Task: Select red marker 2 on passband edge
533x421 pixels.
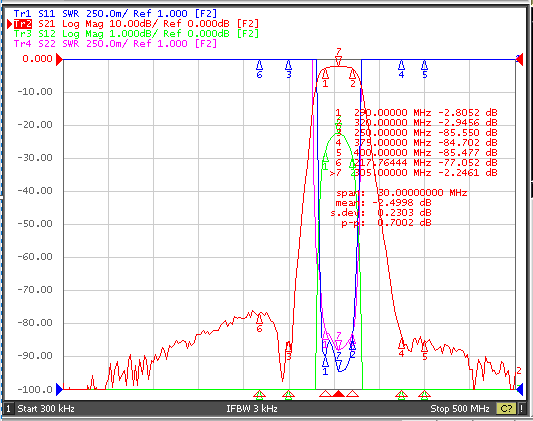Action: tap(353, 78)
